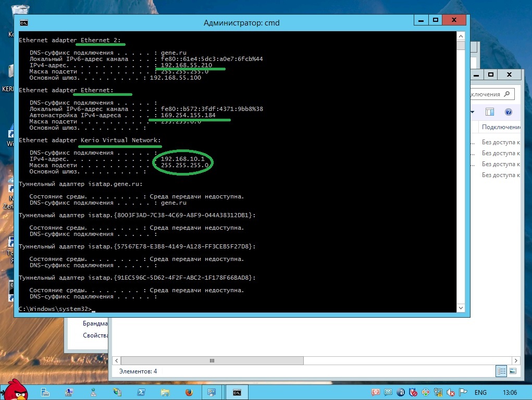
Task: Open File Explorer from the taskbar
Action: (x=165, y=392)
